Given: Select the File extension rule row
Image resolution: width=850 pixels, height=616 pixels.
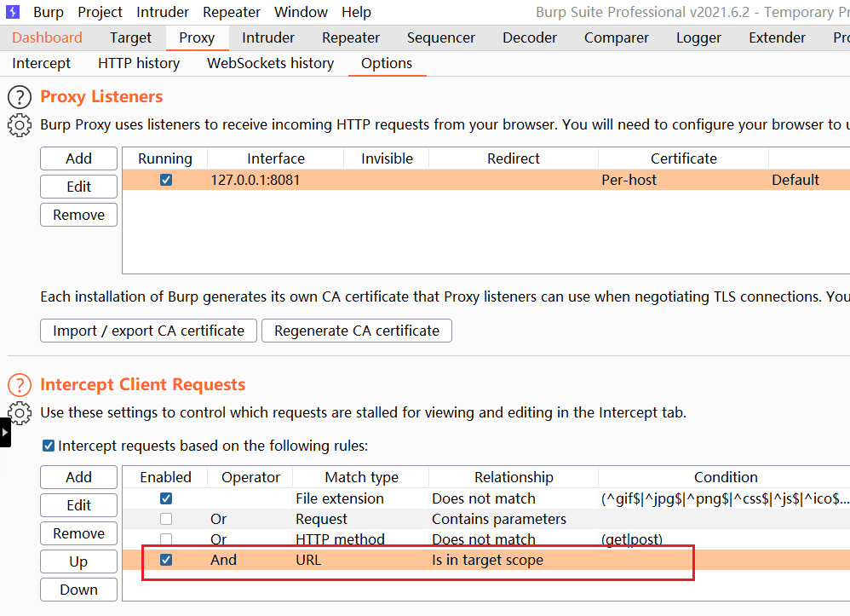Looking at the screenshot, I should point(485,498).
